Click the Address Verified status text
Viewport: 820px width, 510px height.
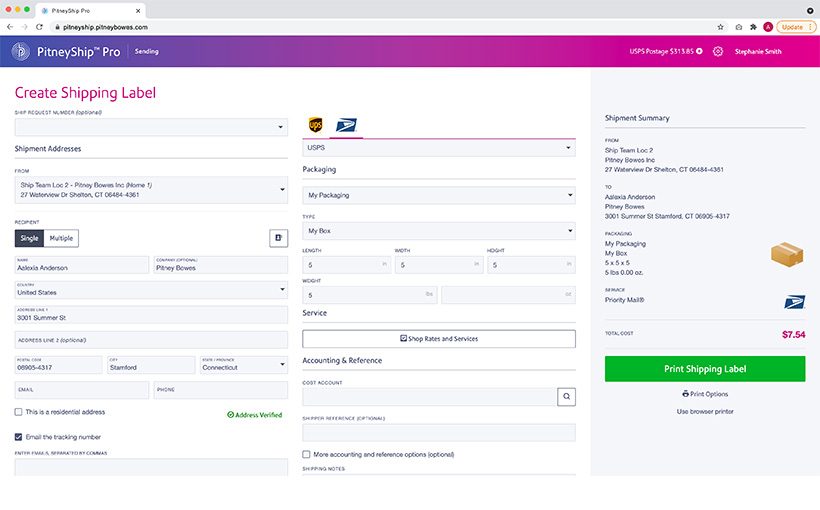pos(255,415)
